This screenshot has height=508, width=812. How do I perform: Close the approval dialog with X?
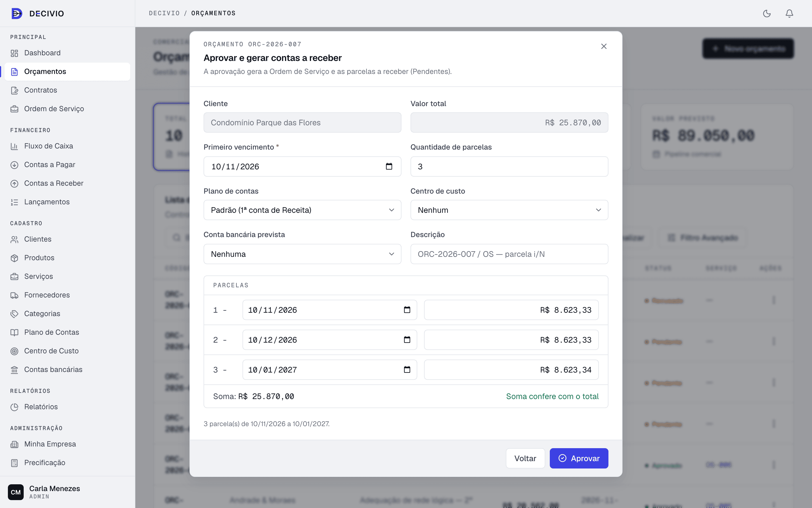tap(604, 46)
